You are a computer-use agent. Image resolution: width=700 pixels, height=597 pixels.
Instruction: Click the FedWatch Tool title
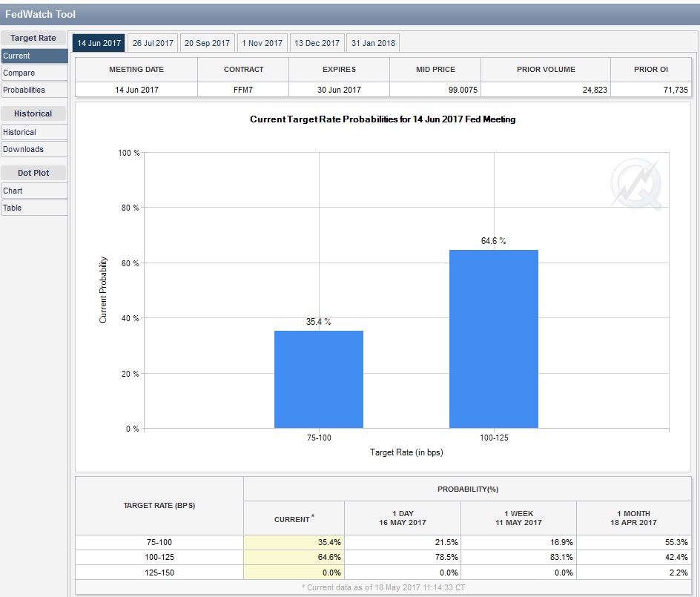(40, 14)
